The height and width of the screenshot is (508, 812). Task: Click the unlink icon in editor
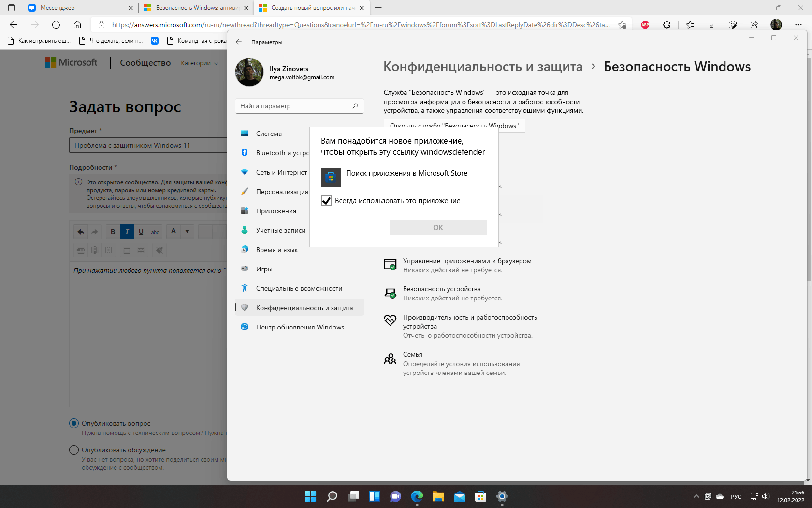[x=159, y=250]
